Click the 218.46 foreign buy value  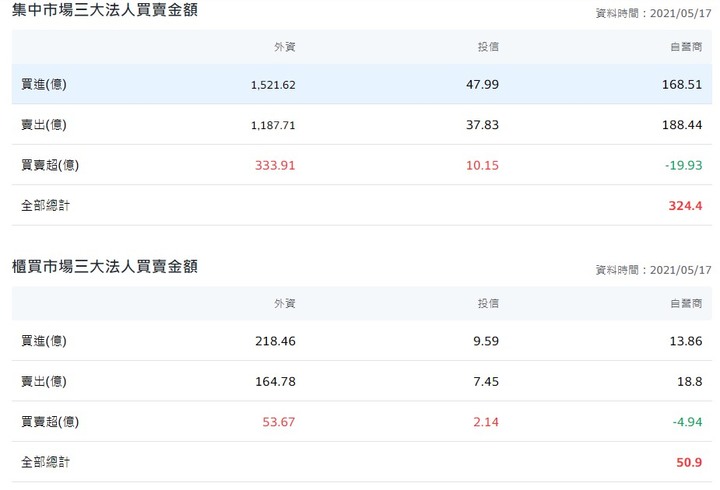[x=276, y=341]
